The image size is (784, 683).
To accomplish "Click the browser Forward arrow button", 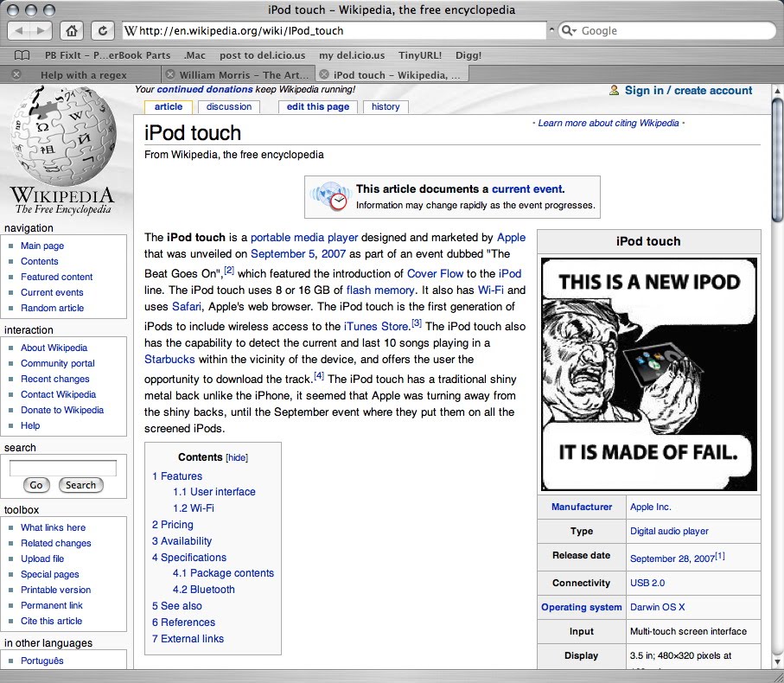I will coord(41,31).
